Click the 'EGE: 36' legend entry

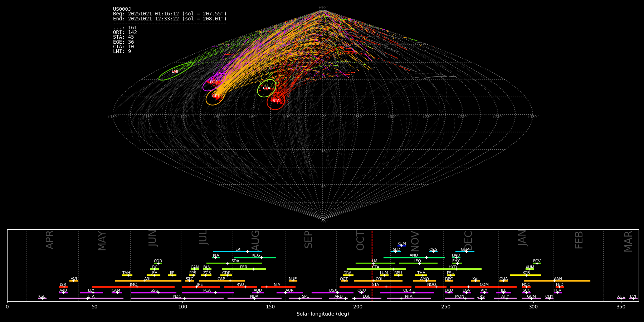point(123,42)
